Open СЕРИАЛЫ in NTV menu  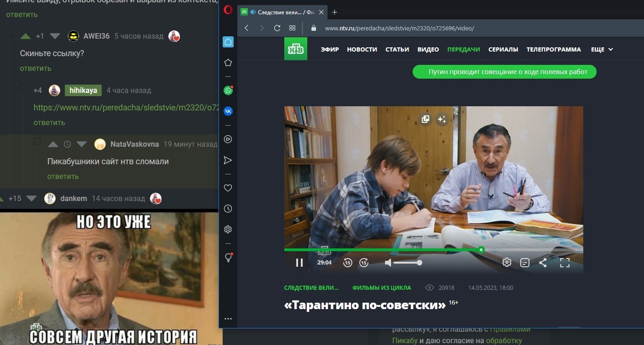(503, 49)
